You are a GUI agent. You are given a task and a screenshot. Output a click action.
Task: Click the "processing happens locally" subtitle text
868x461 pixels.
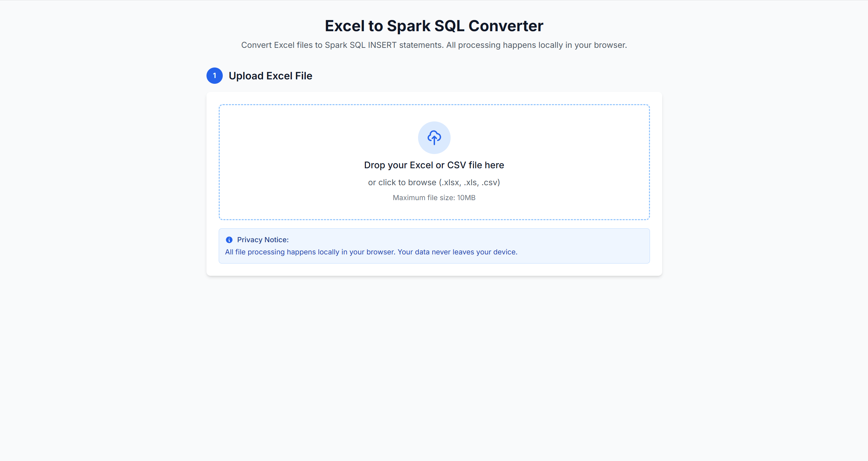tap(510, 45)
